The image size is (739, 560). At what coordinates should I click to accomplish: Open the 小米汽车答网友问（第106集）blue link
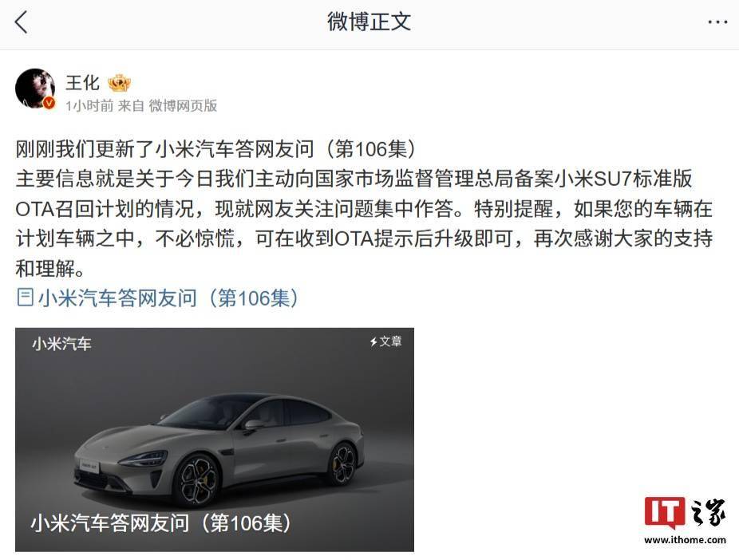(x=168, y=298)
